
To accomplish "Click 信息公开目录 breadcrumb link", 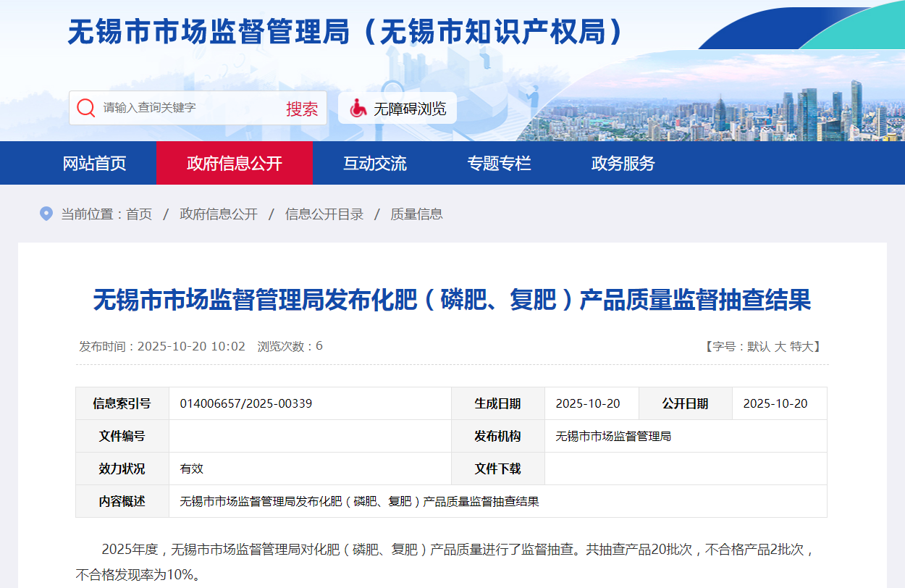I will (x=324, y=214).
